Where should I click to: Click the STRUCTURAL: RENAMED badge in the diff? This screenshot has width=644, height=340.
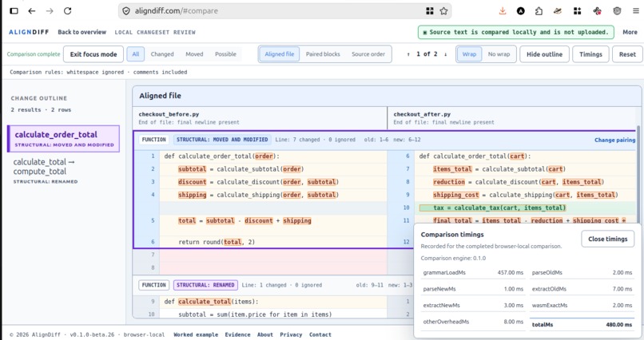pyautogui.click(x=205, y=285)
